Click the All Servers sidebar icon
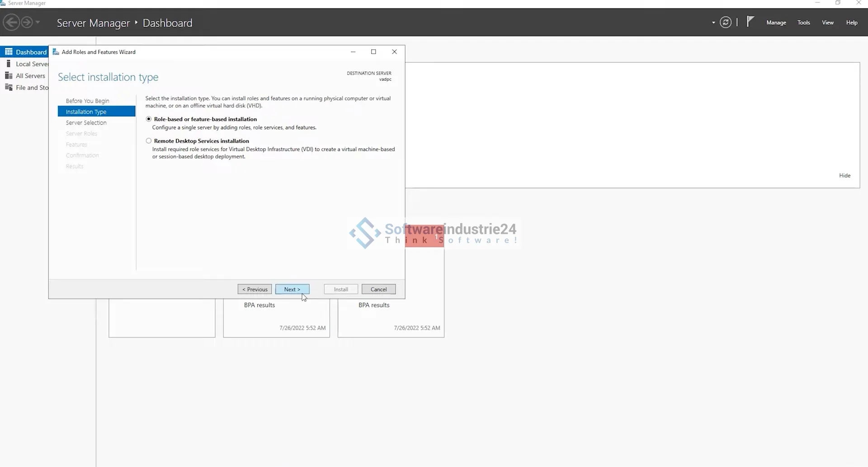 9,75
